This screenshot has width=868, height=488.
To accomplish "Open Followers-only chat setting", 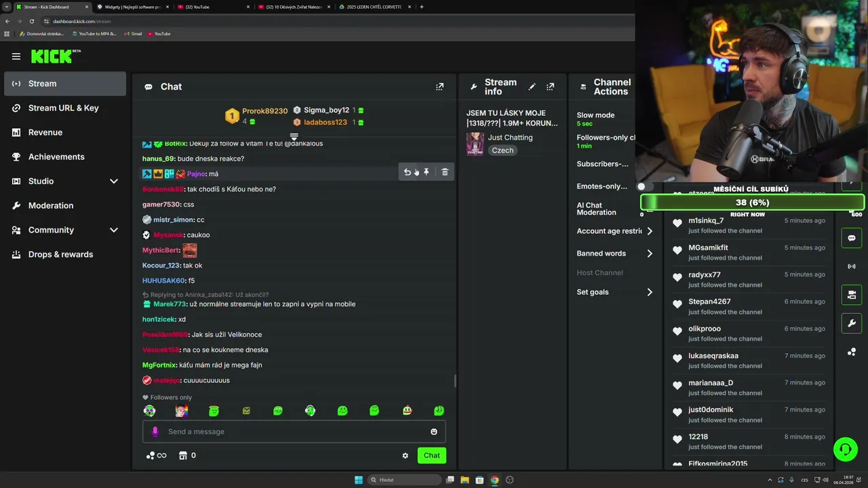I will pos(605,141).
